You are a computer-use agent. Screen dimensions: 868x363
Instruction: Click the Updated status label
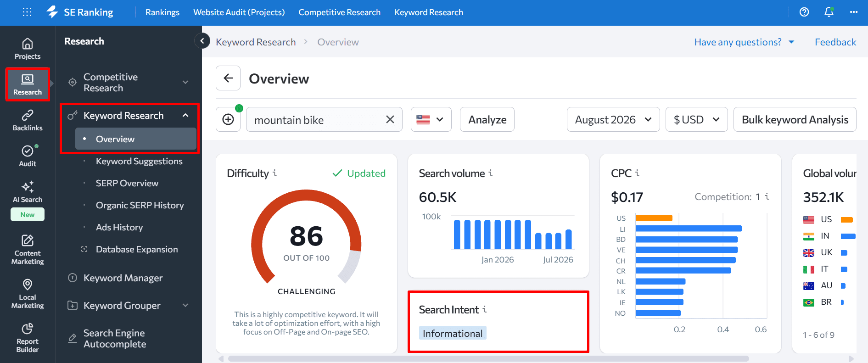(359, 173)
